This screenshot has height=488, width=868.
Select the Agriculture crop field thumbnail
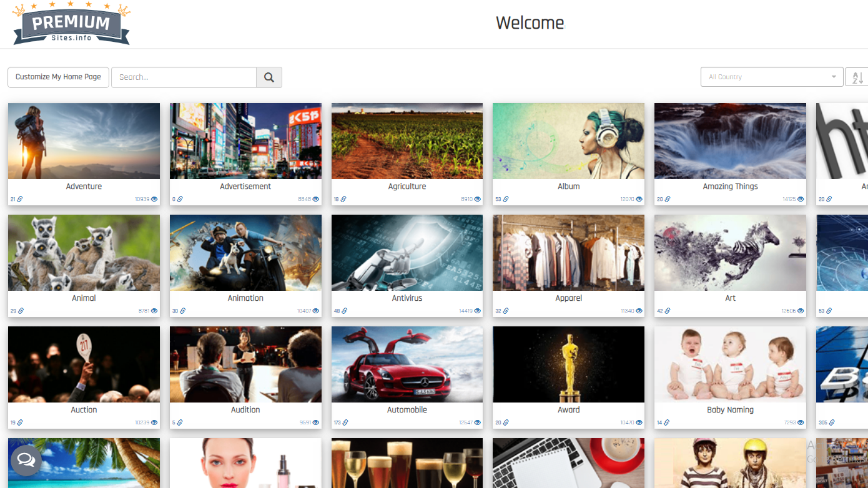407,141
